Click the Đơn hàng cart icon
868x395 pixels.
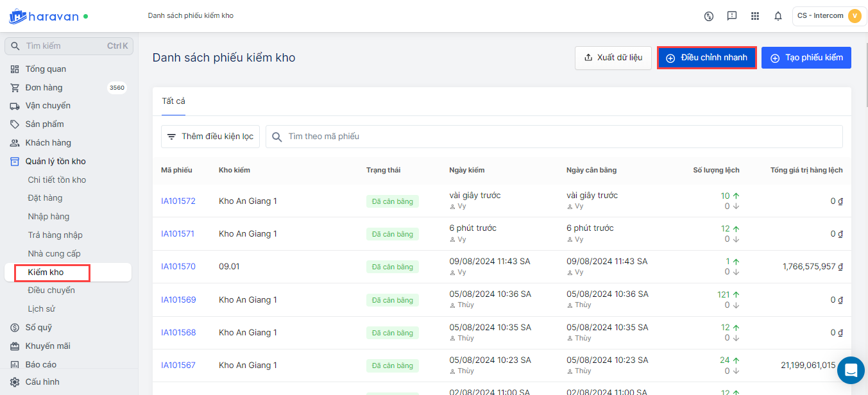click(15, 88)
